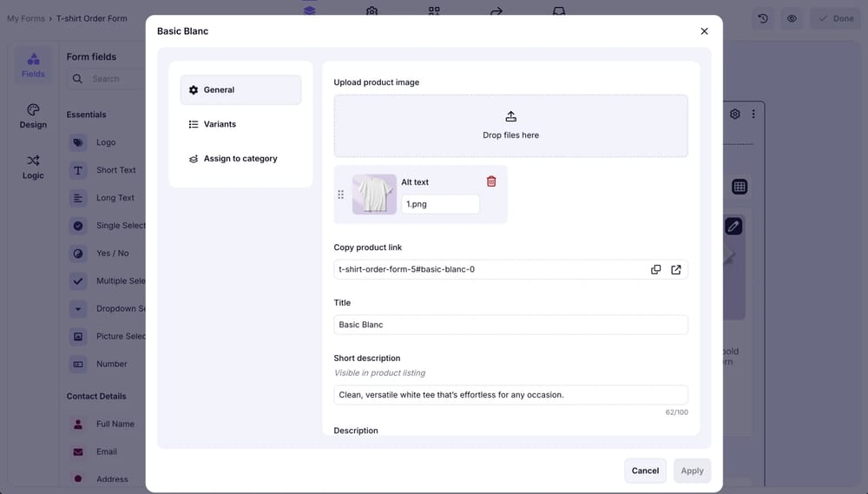Open the Design sidebar panel
Screen dimensions: 868x494
[33, 116]
